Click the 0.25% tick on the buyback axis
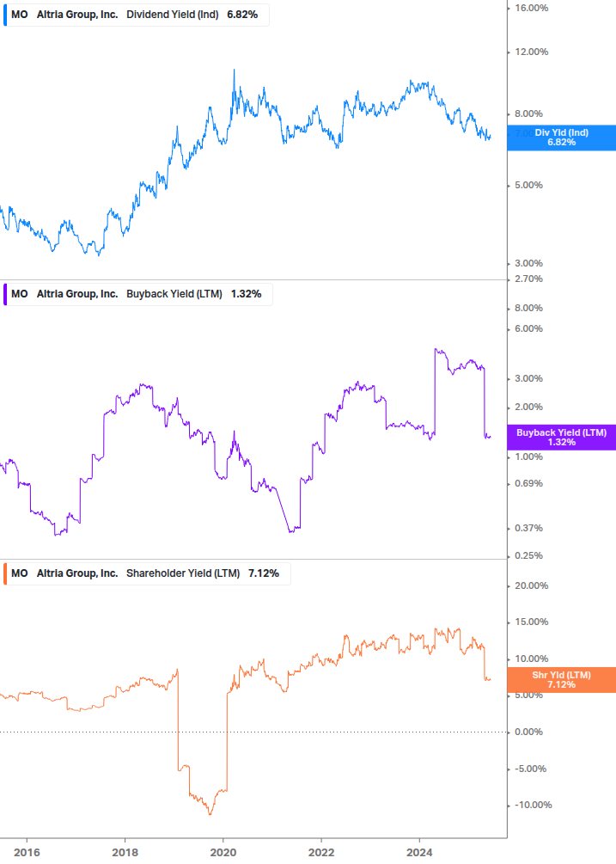Viewport: 616px width, 864px height. point(528,556)
